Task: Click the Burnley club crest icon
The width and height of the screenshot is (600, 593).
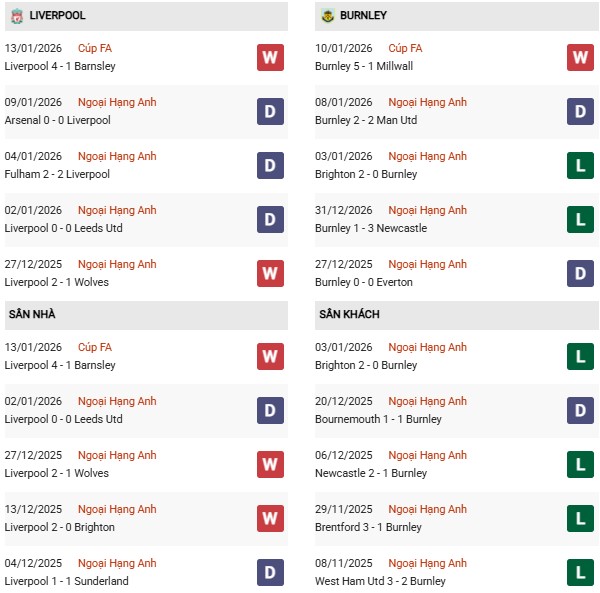Action: (327, 16)
